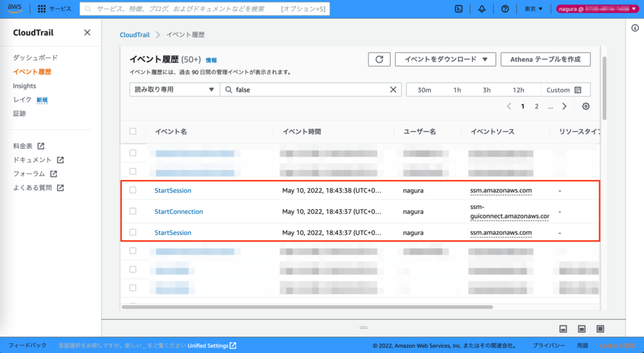Open ダッシュボード in the sidebar

pos(35,58)
